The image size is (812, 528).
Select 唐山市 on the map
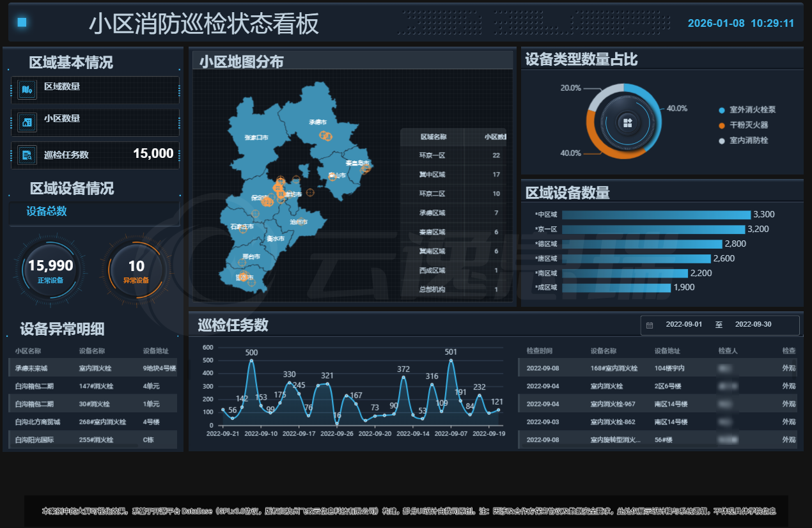coord(336,175)
